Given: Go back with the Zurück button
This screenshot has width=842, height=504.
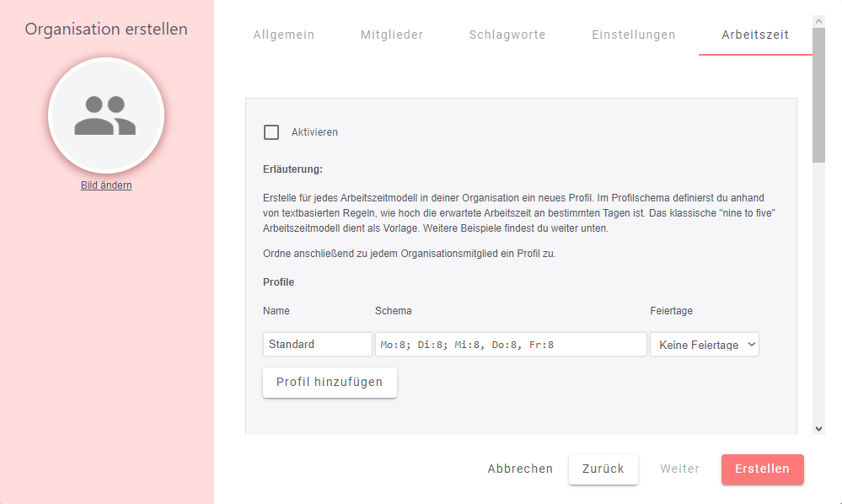Looking at the screenshot, I should (x=603, y=469).
